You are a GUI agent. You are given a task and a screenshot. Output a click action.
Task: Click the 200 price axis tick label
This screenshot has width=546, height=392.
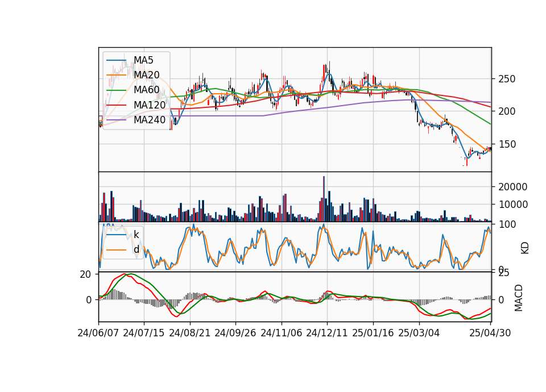pyautogui.click(x=507, y=111)
